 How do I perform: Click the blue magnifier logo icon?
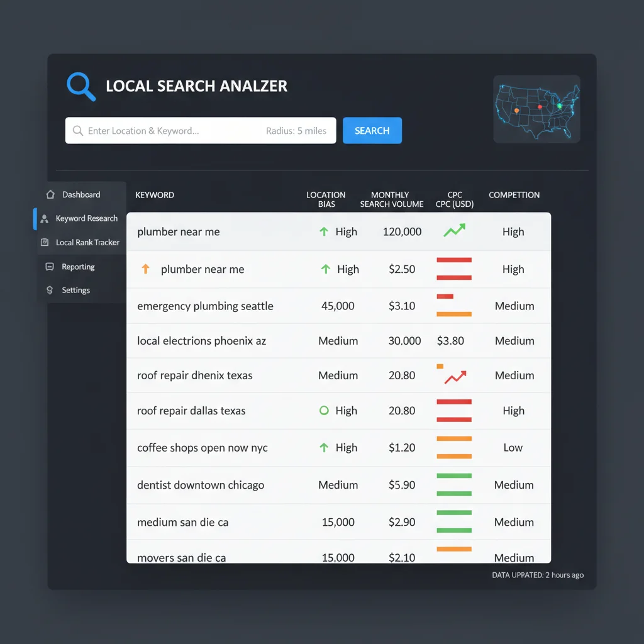point(81,87)
